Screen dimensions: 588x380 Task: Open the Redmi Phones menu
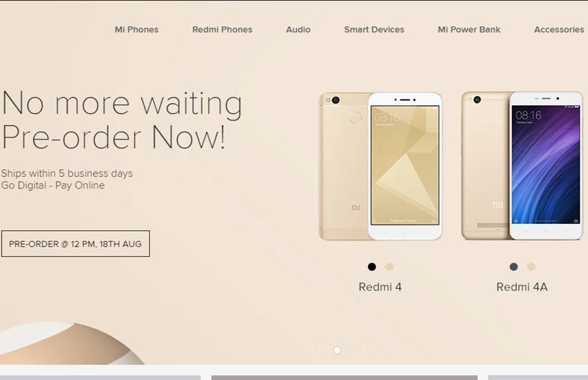tap(222, 30)
